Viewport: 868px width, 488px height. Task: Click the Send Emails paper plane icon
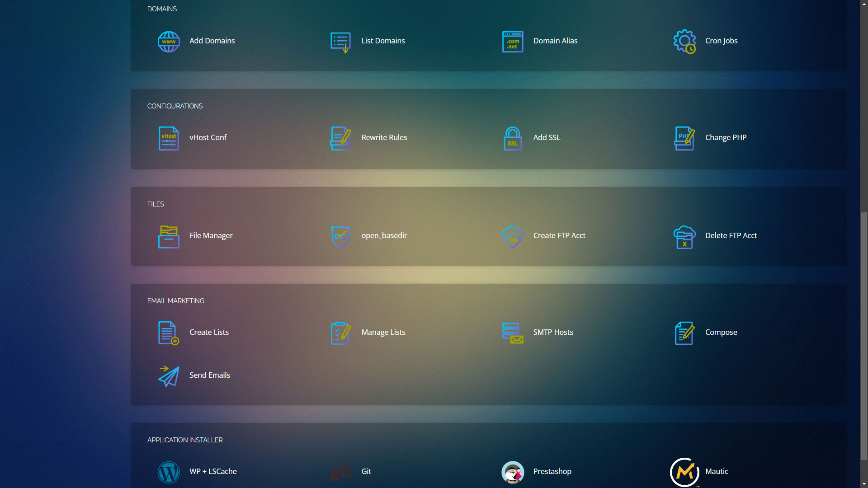tap(169, 376)
